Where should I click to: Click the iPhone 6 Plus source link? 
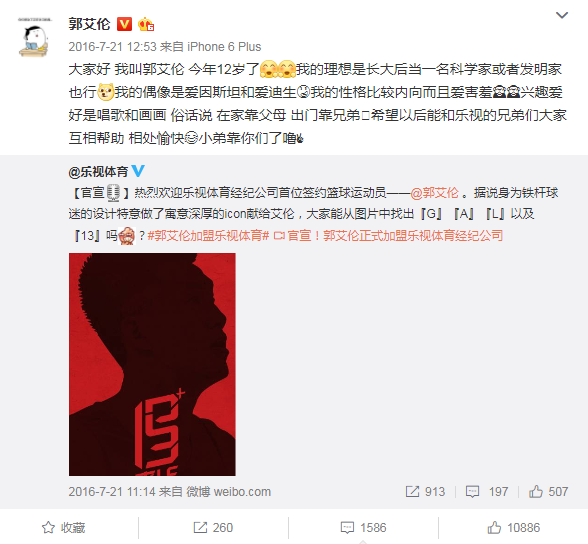224,47
